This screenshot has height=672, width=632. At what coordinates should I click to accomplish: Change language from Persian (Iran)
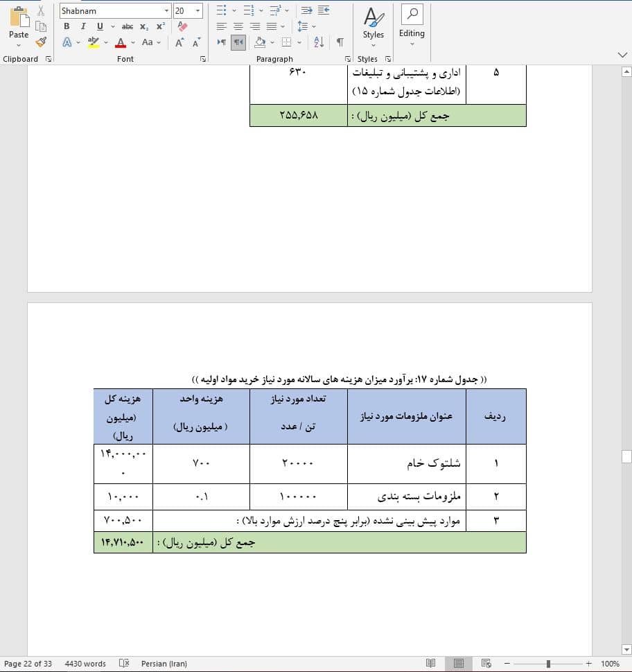164,663
